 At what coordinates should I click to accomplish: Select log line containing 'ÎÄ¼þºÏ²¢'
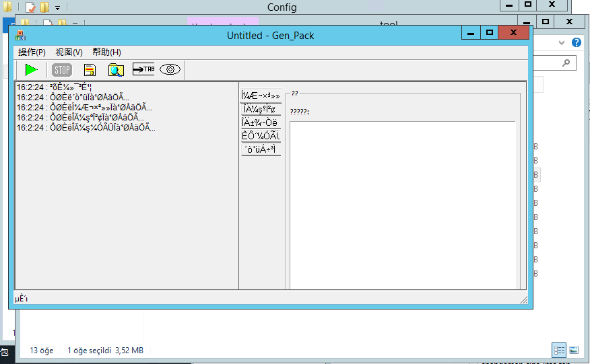[79, 118]
